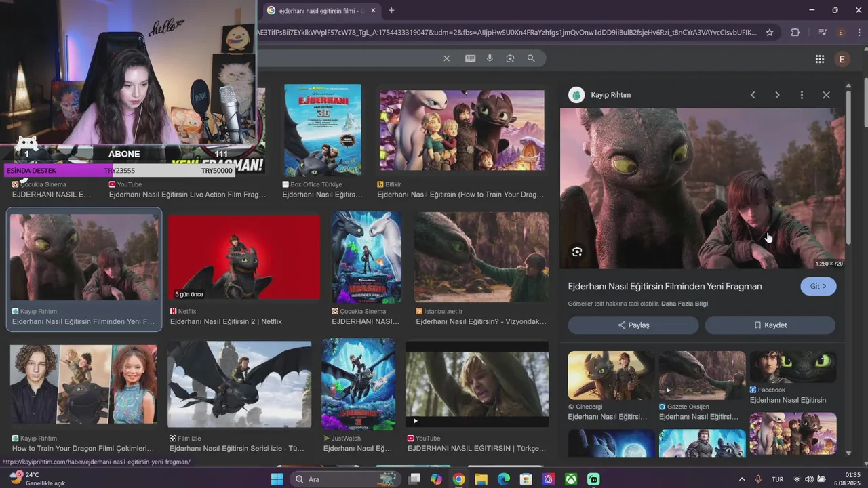Open File Explorer from taskbar
This screenshot has width=868, height=488.
[481, 479]
